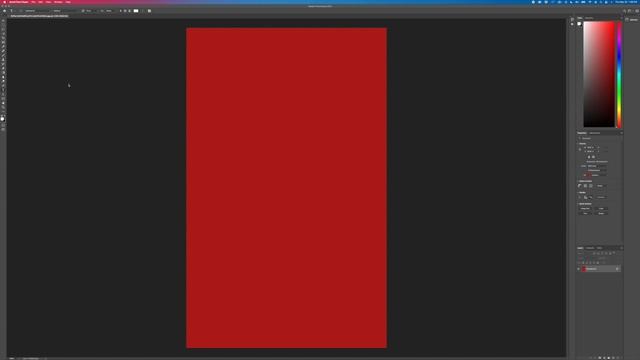Toggle layer filtering switch in Layers panel
Viewport: 640px width, 360px height.
coord(614,252)
